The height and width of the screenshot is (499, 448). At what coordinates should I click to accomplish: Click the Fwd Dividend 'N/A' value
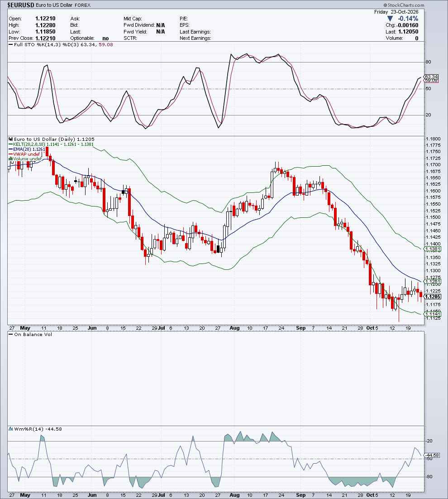(161, 25)
